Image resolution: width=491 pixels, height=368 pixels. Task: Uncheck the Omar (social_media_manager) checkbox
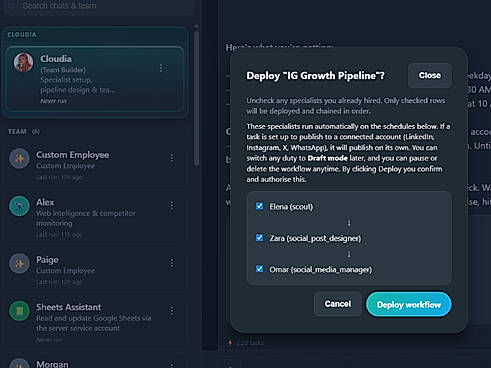pyautogui.click(x=259, y=269)
